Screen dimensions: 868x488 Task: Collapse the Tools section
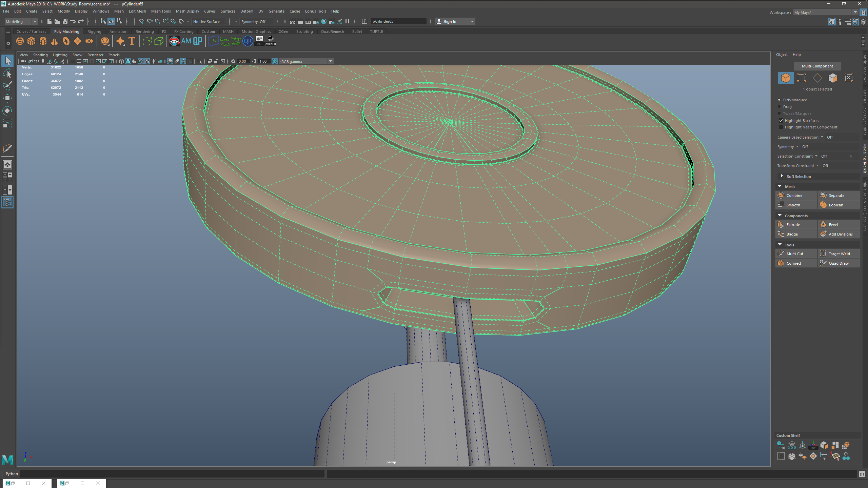tap(780, 245)
